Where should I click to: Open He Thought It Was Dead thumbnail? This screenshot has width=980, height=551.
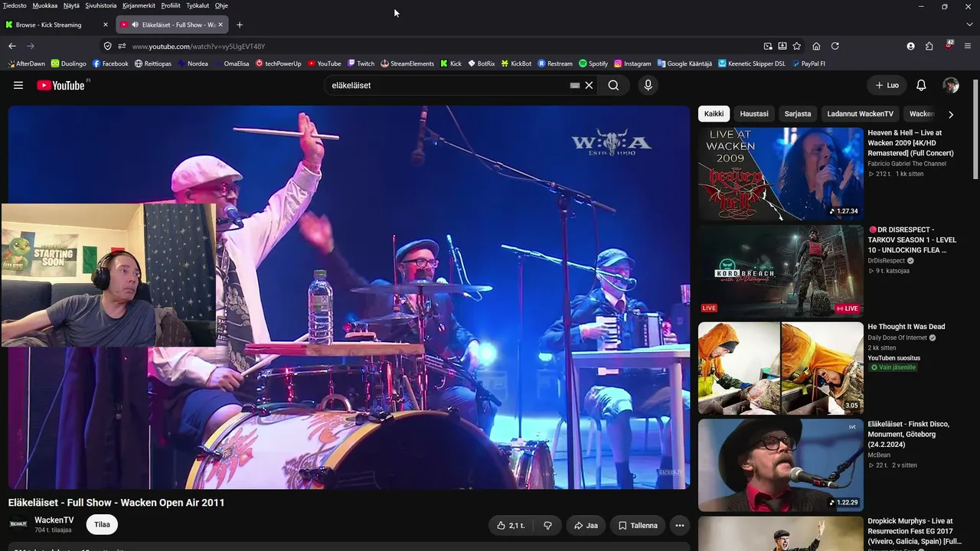(780, 368)
